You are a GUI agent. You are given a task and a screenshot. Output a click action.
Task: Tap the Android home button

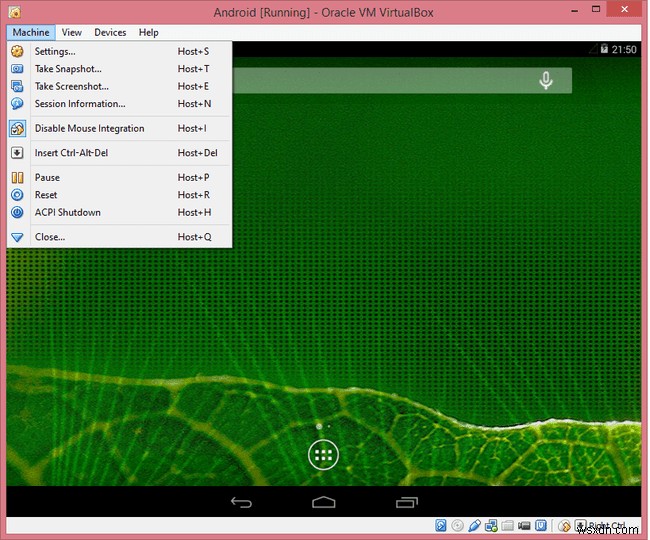coord(323,502)
